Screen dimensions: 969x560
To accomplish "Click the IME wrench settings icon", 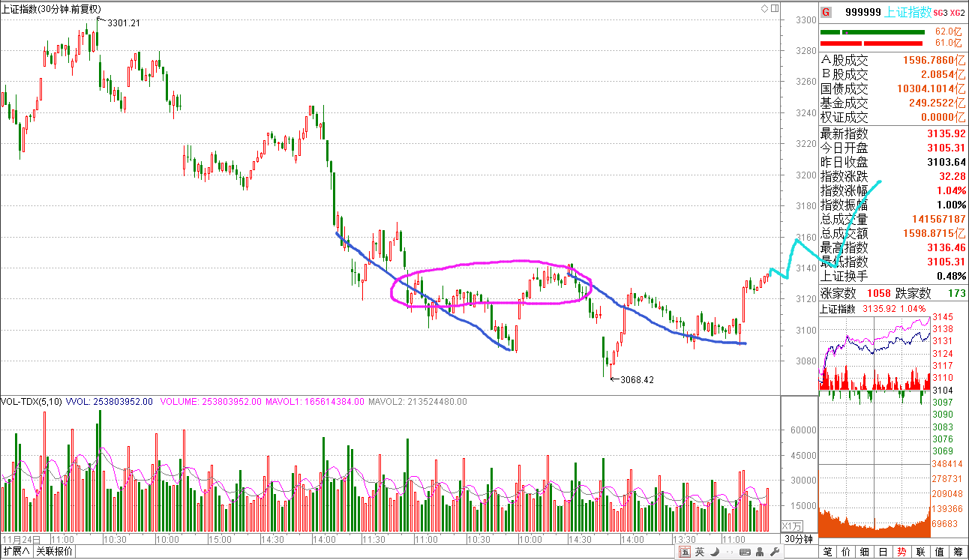I will (774, 553).
